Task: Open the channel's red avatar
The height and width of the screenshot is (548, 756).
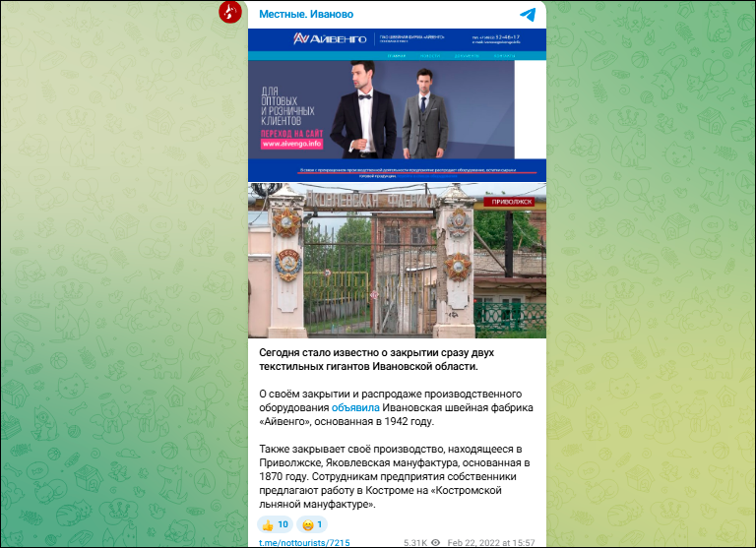Action: [x=230, y=13]
